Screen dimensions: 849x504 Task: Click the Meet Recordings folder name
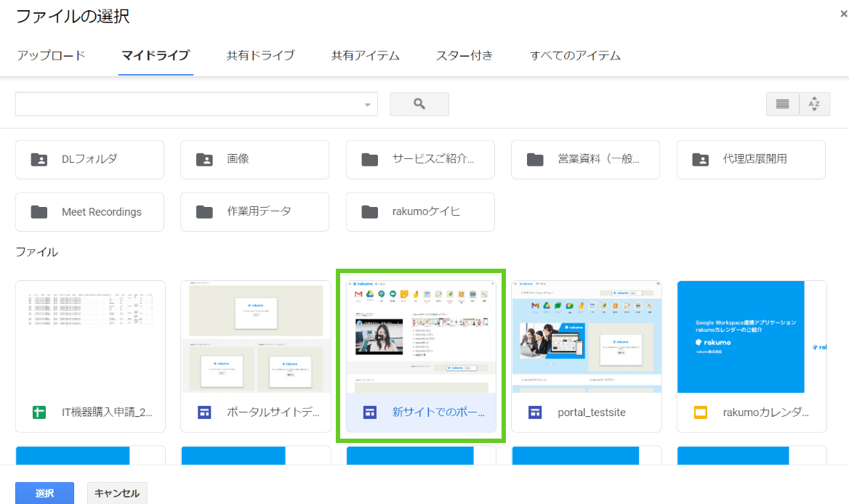tap(102, 212)
